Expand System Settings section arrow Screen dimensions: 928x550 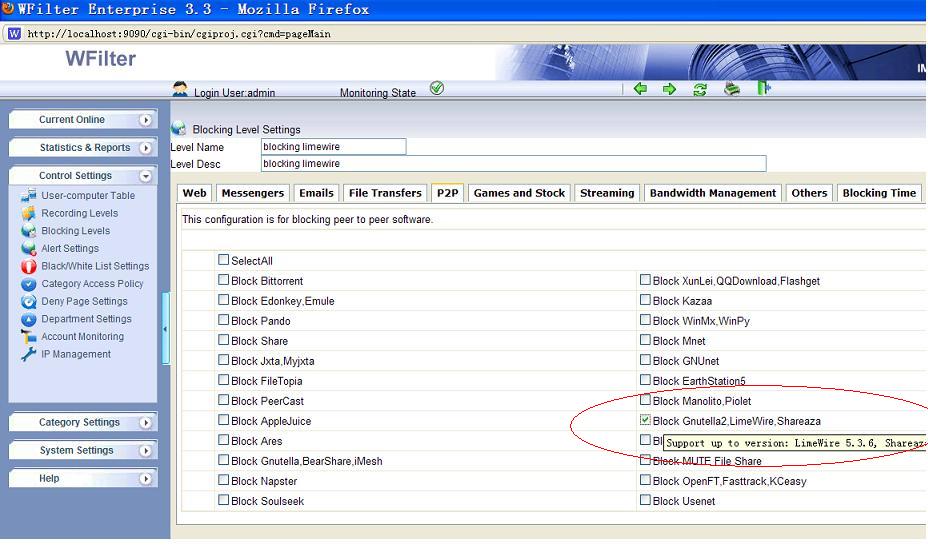[145, 451]
